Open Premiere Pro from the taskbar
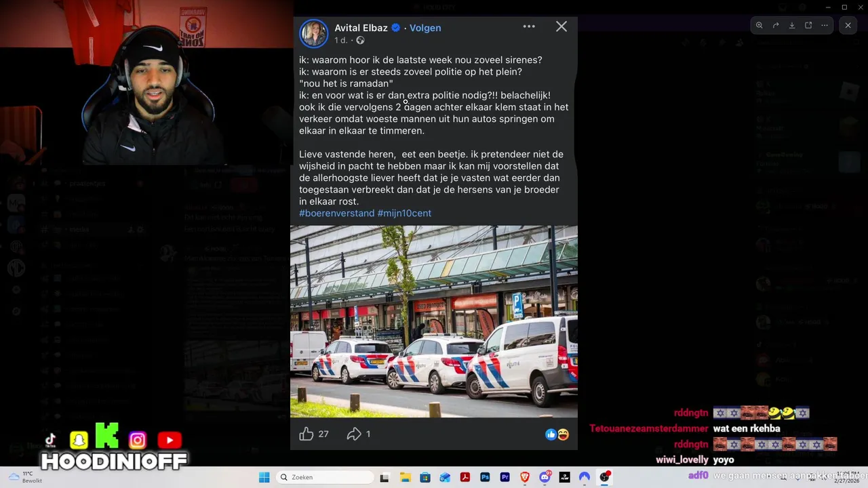This screenshot has height=488, width=868. coord(505,477)
